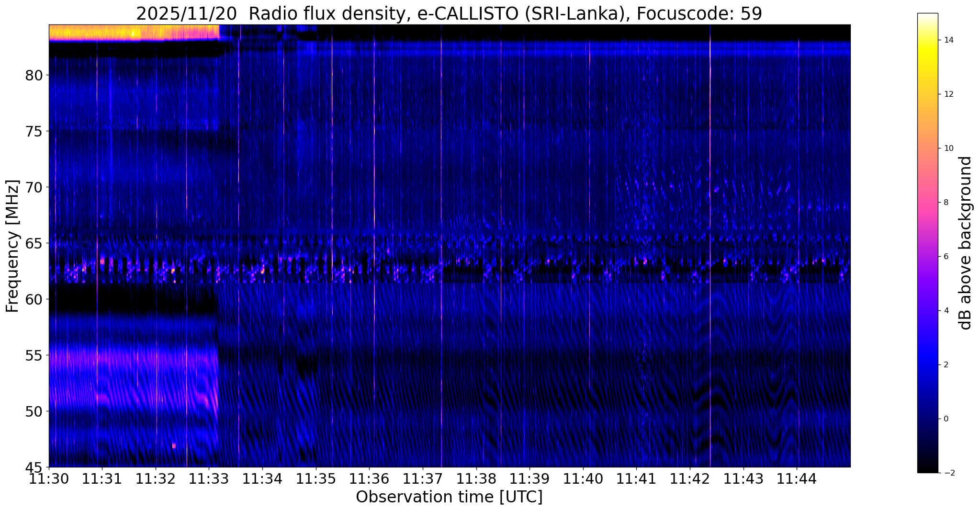This screenshot has height=511, width=980.
Task: Click the 11:30 time tick label
Action: coord(49,478)
